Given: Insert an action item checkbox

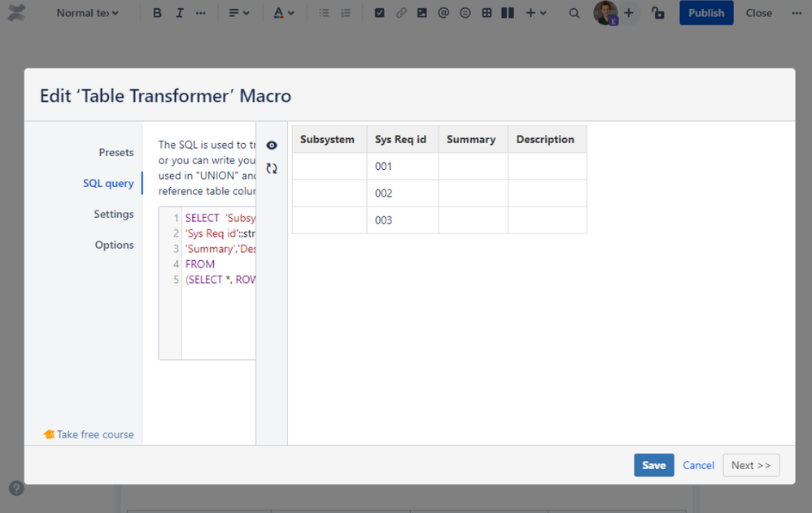Looking at the screenshot, I should pyautogui.click(x=380, y=13).
